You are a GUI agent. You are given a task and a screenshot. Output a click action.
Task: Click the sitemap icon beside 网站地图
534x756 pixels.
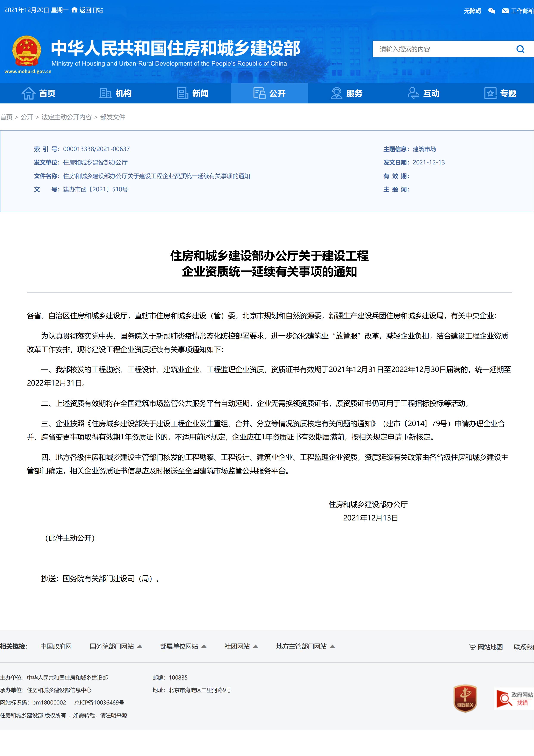click(472, 647)
